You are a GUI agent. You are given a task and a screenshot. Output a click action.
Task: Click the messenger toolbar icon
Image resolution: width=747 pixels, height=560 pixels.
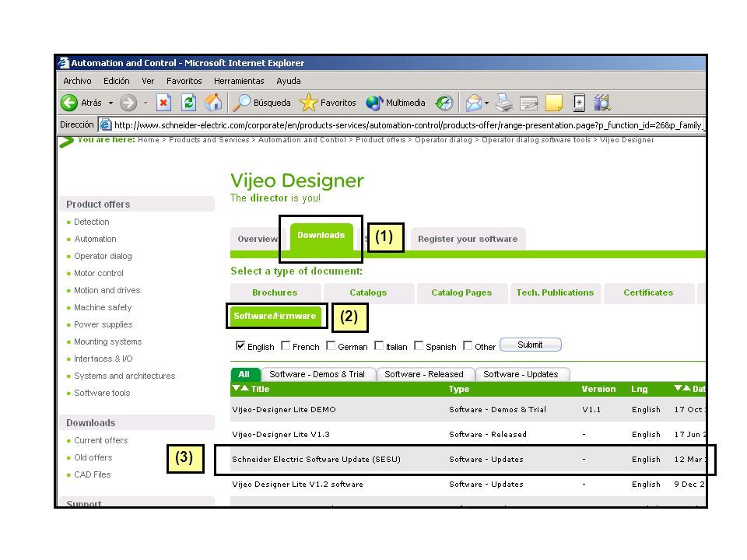(579, 103)
